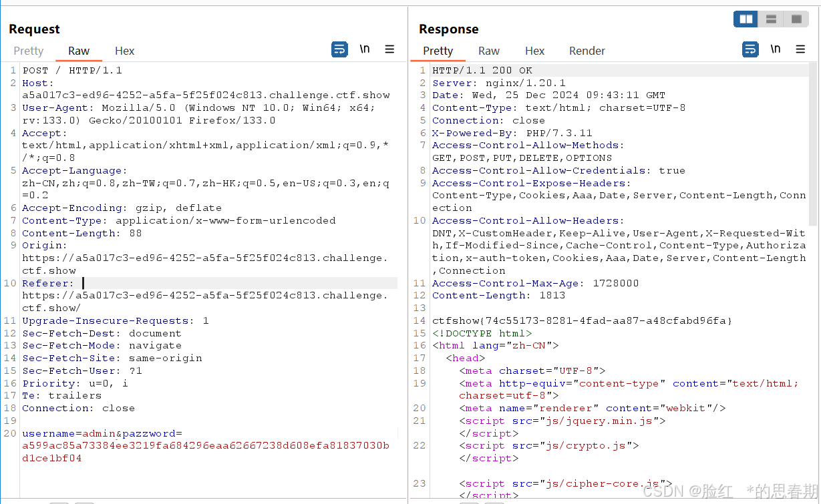Show non-printable characters in Response panel
Viewport: 821px width, 504px height.
776,49
